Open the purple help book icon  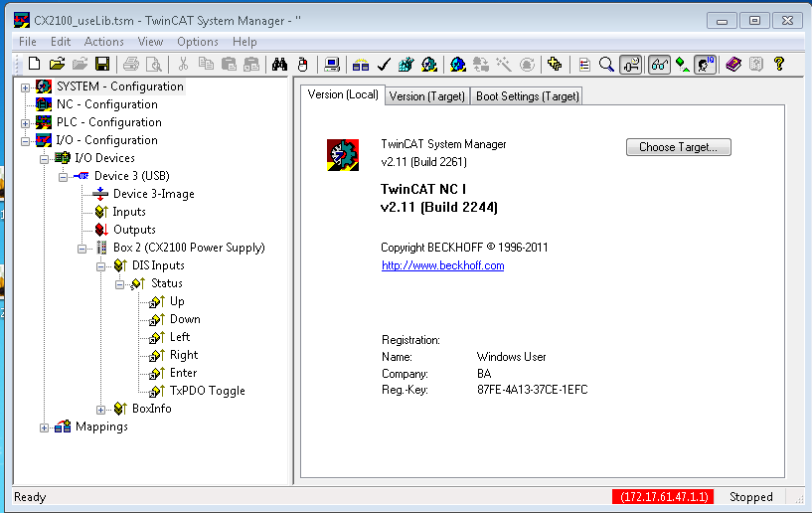click(x=733, y=65)
